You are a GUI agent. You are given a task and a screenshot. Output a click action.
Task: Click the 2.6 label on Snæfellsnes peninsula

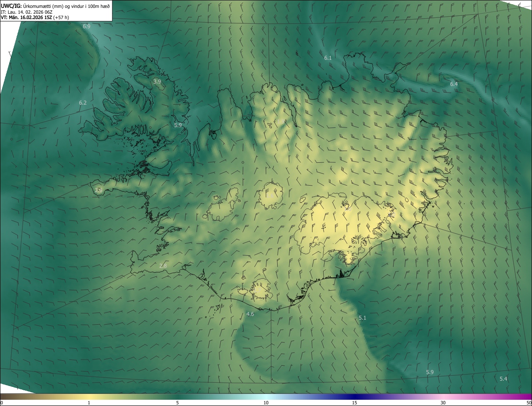99,190
